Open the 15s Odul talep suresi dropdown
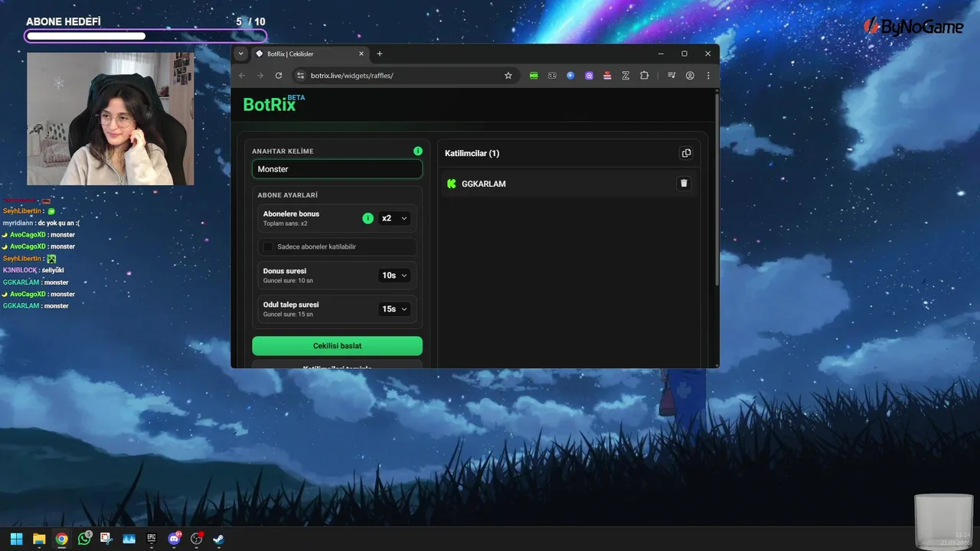The height and width of the screenshot is (551, 980). pos(395,309)
